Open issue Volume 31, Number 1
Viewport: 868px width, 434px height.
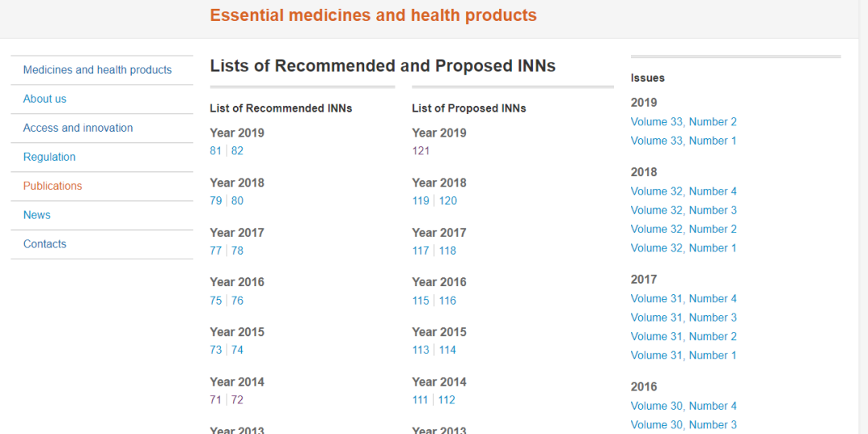(683, 355)
